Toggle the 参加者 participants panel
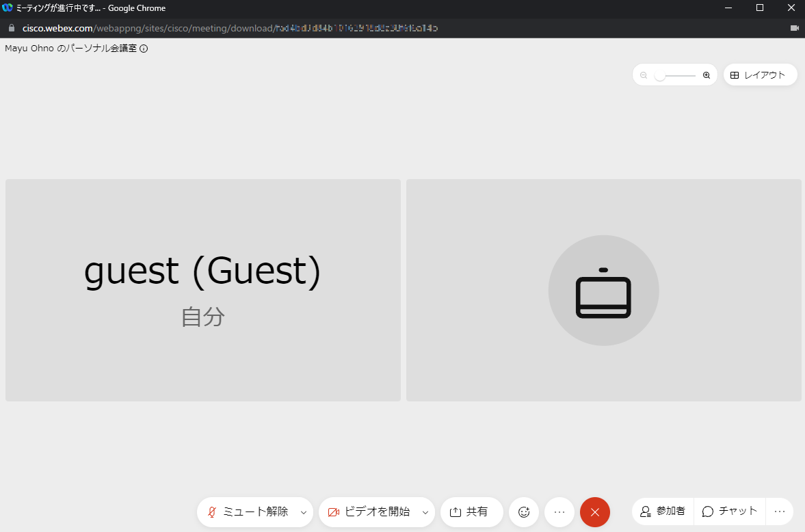 pyautogui.click(x=663, y=511)
